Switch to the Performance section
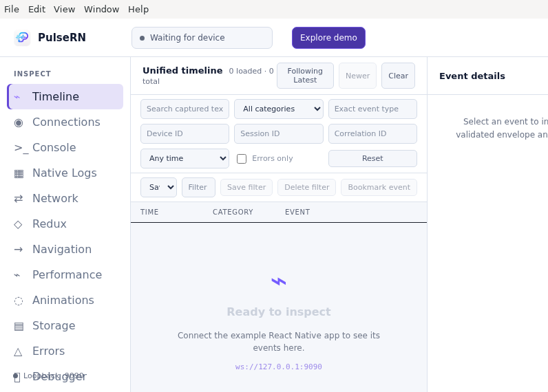This screenshot has width=548, height=392. click(65, 275)
